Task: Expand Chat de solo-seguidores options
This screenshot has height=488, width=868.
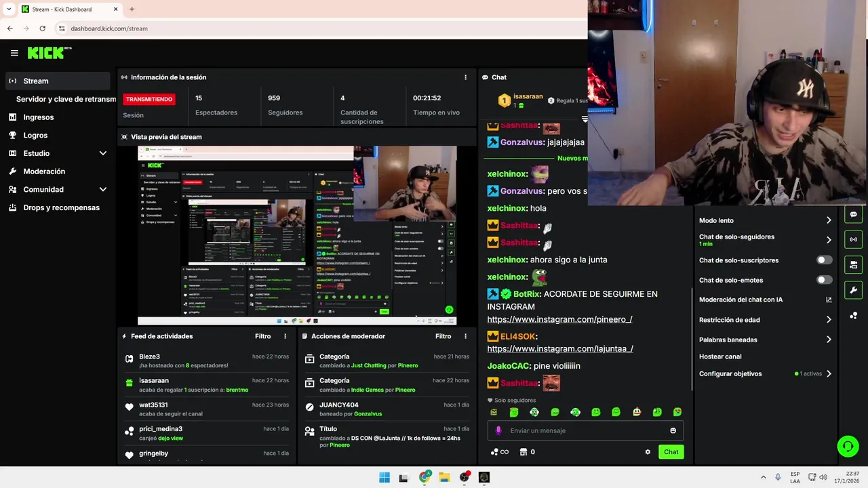Action: point(829,240)
